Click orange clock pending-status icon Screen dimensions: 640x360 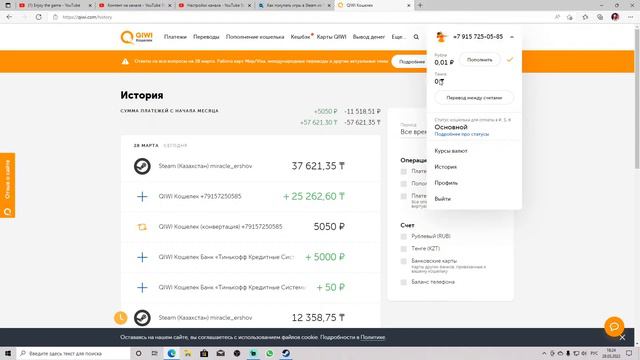click(x=120, y=318)
